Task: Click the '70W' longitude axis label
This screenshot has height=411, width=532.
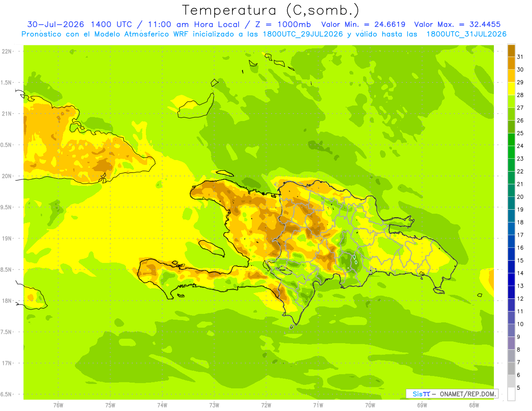Action: [x=370, y=405]
